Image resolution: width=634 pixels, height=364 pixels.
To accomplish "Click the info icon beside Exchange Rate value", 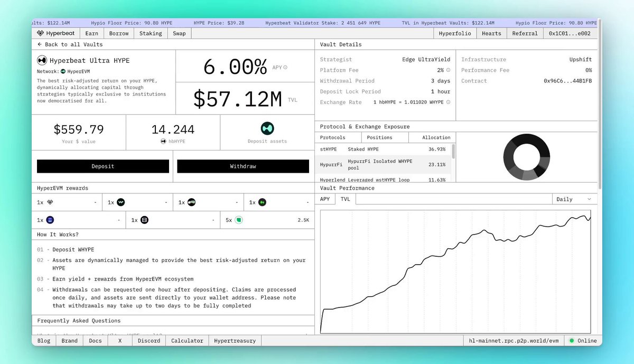I will [449, 102].
